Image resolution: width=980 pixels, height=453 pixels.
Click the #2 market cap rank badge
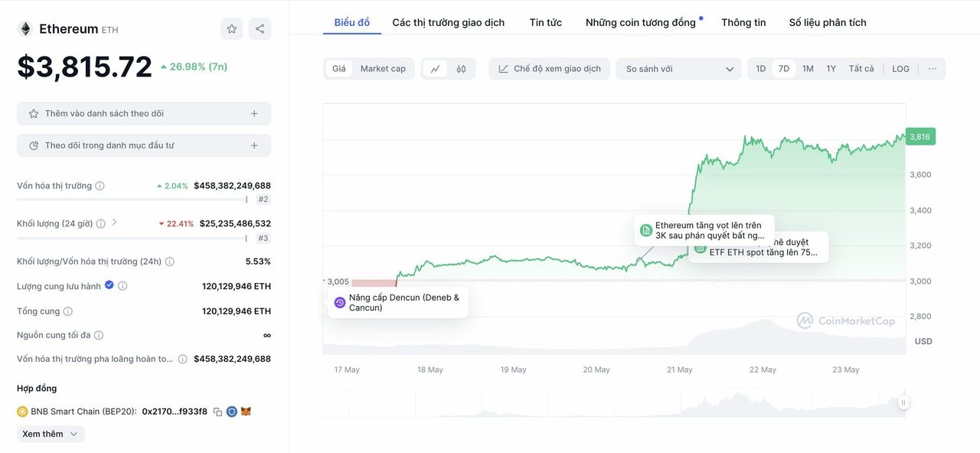pyautogui.click(x=263, y=200)
